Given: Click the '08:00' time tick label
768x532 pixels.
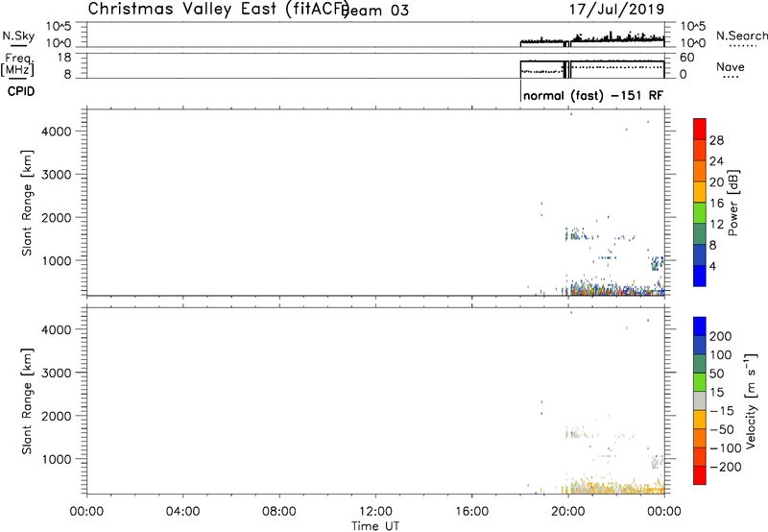Looking at the screenshot, I should coord(279,512).
